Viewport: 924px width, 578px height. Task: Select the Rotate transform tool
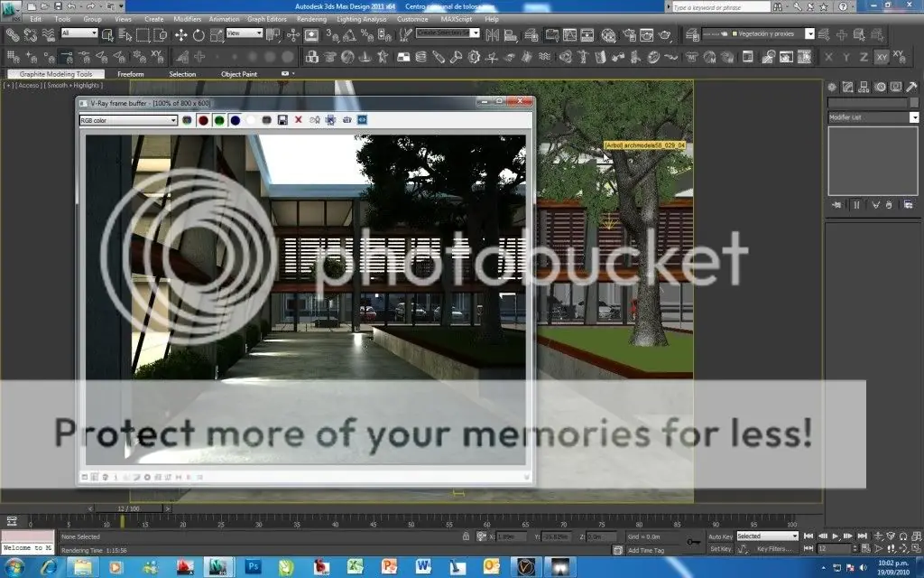198,34
